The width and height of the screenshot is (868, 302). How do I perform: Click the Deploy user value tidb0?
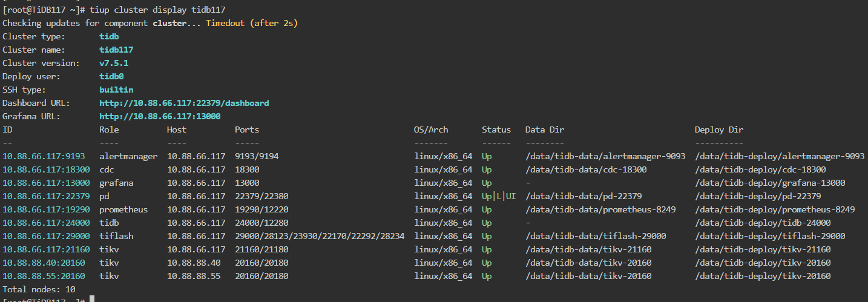(x=111, y=76)
